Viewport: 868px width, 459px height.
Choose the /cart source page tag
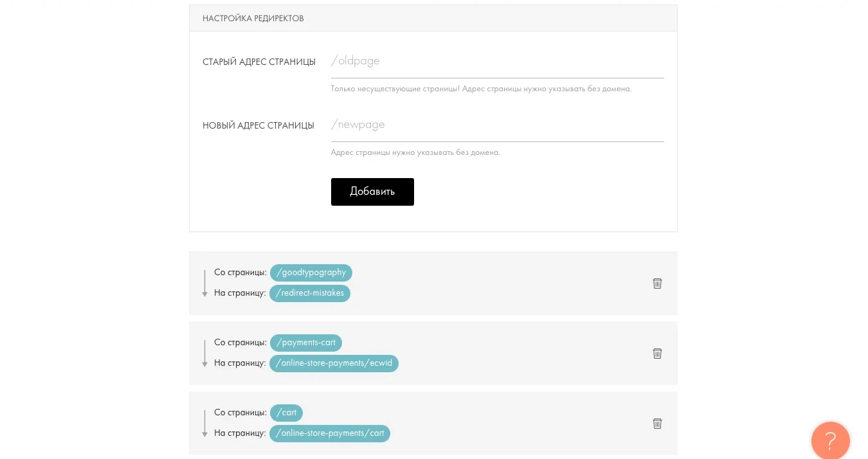point(286,413)
